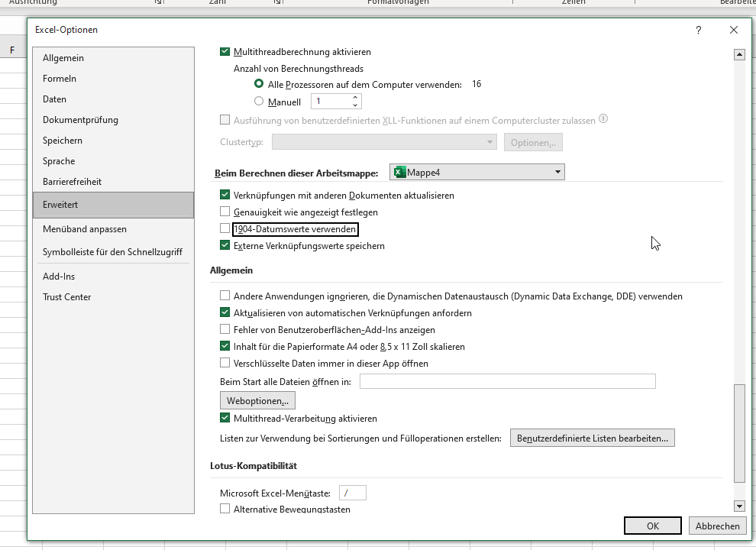The height and width of the screenshot is (550, 756).
Task: Click the OK button
Action: coord(653,526)
